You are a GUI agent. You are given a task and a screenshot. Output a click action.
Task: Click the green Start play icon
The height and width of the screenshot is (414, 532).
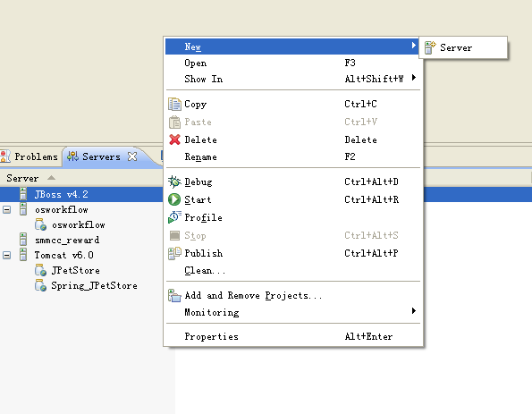point(174,199)
